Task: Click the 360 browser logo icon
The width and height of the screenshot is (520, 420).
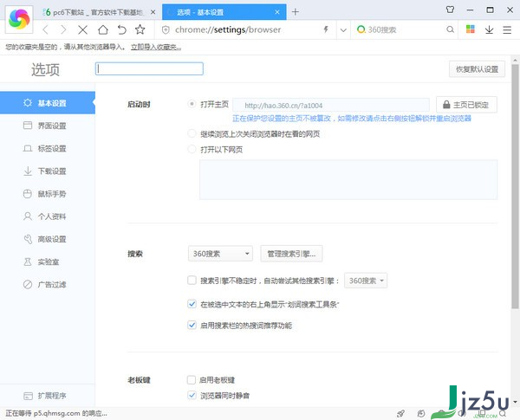Action: coord(19,19)
